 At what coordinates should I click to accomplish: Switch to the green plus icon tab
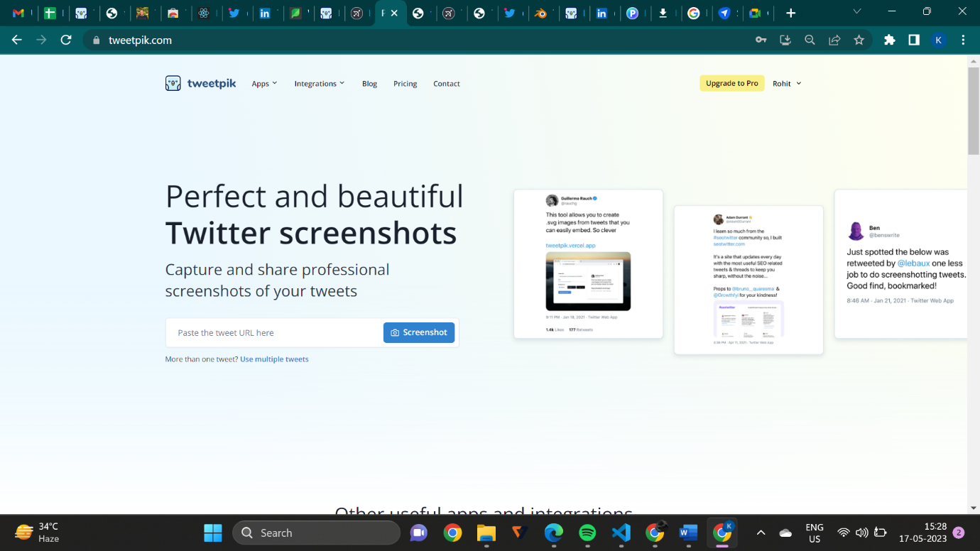(x=50, y=13)
